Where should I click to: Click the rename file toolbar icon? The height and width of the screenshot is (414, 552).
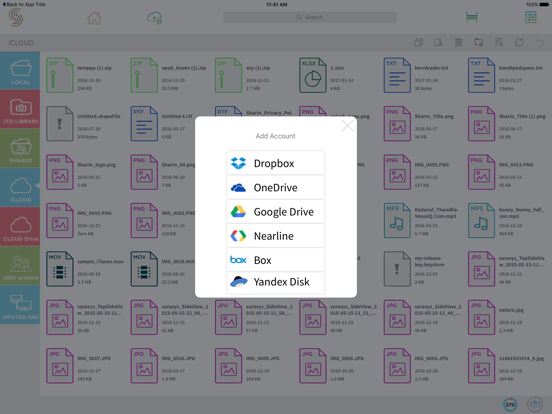438,43
